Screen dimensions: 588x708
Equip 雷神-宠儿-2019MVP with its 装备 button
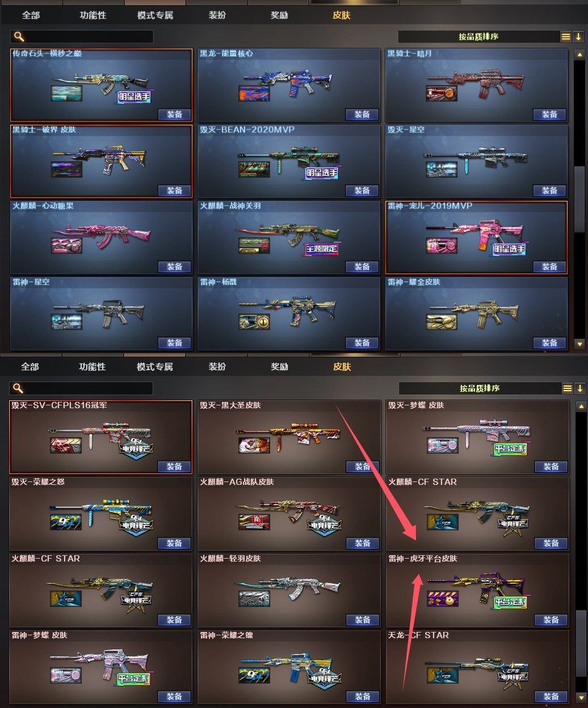tap(549, 266)
